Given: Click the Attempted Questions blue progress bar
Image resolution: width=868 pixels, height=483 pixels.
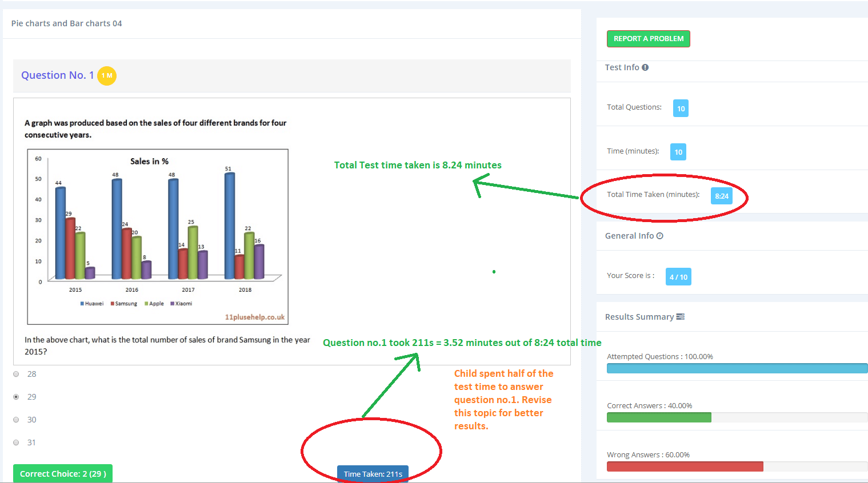Looking at the screenshot, I should (x=737, y=368).
